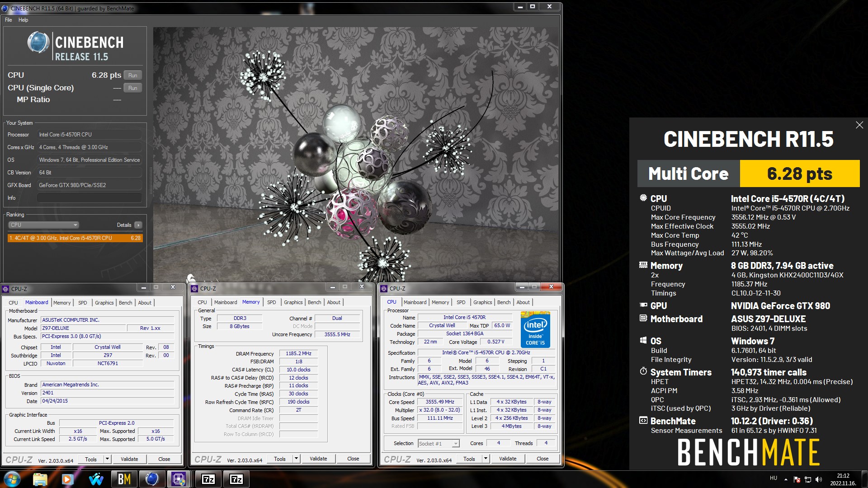The height and width of the screenshot is (488, 868).
Task: Click the DRAM Frequency 1185.2 MHz value
Action: 298,354
